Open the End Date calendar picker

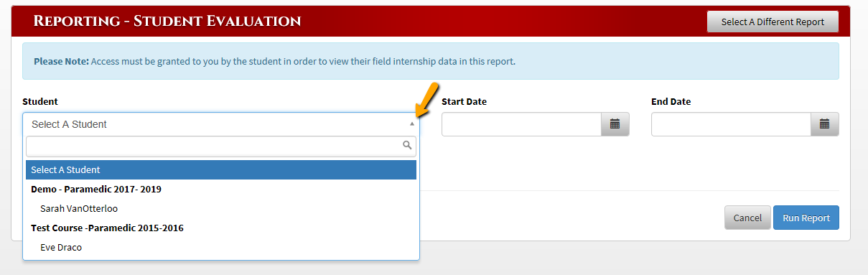tap(824, 124)
